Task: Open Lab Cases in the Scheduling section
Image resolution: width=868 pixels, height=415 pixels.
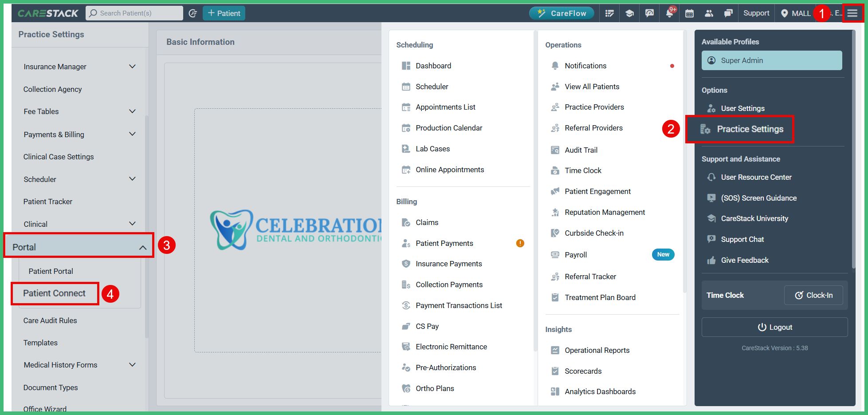Action: coord(432,148)
